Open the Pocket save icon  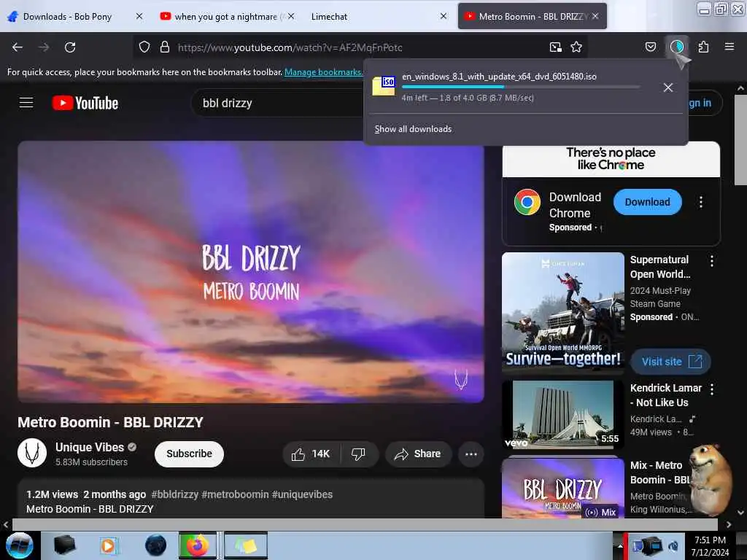(650, 47)
